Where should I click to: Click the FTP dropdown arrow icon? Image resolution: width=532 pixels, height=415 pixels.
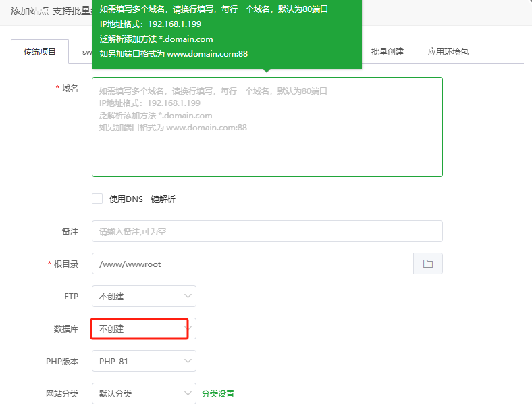pyautogui.click(x=188, y=296)
